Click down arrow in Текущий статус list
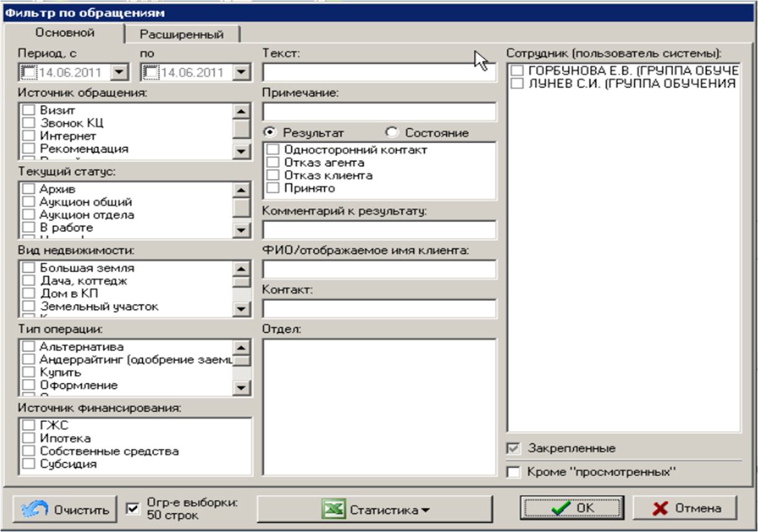 pyautogui.click(x=241, y=230)
